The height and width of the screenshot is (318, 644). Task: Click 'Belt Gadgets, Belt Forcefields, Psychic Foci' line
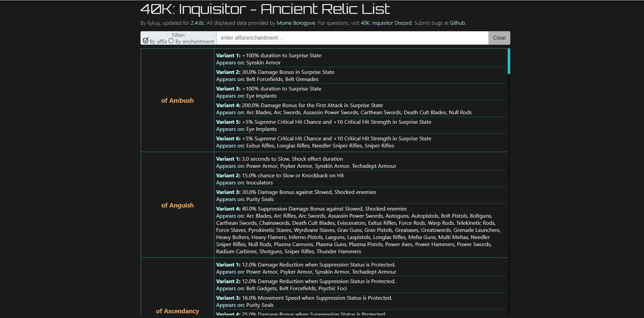(x=281, y=288)
